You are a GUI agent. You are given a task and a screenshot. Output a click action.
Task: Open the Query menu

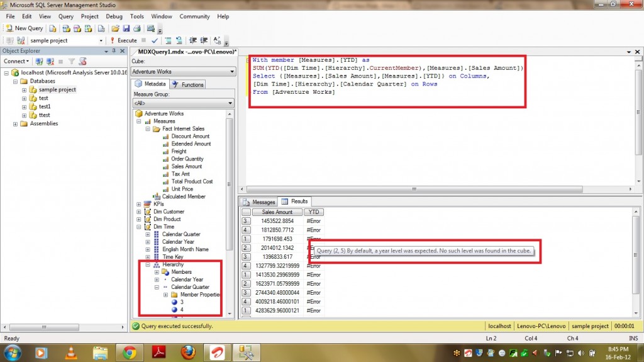pos(65,16)
